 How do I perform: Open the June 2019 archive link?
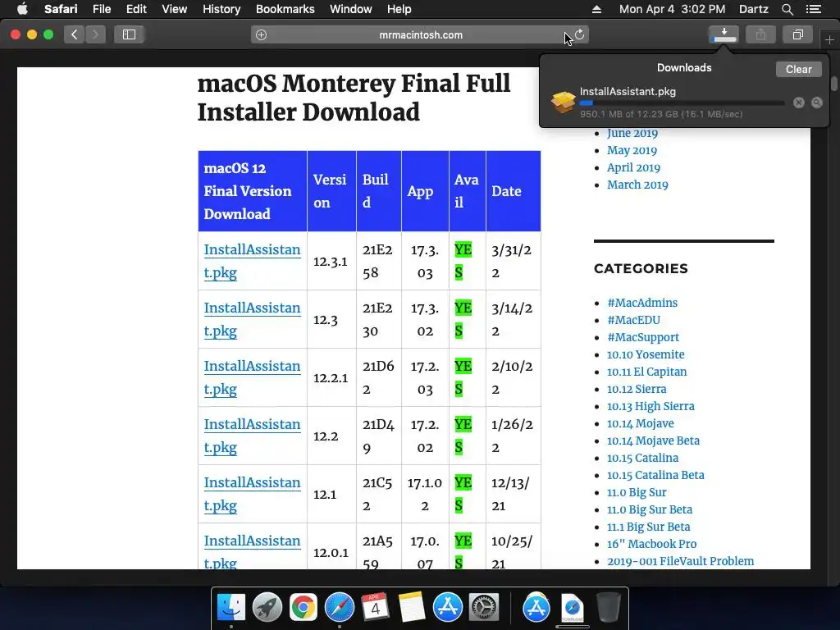pos(632,133)
